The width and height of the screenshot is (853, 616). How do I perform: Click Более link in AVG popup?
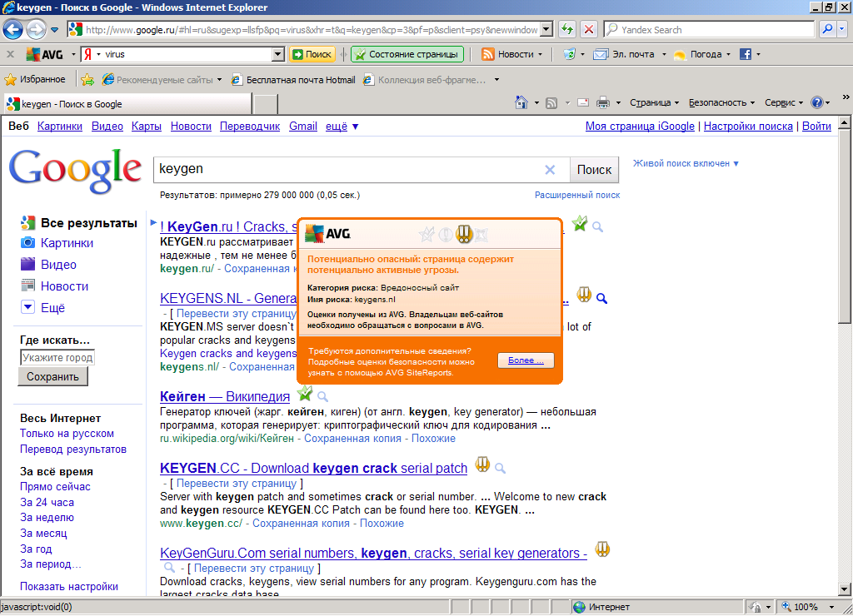[526, 360]
